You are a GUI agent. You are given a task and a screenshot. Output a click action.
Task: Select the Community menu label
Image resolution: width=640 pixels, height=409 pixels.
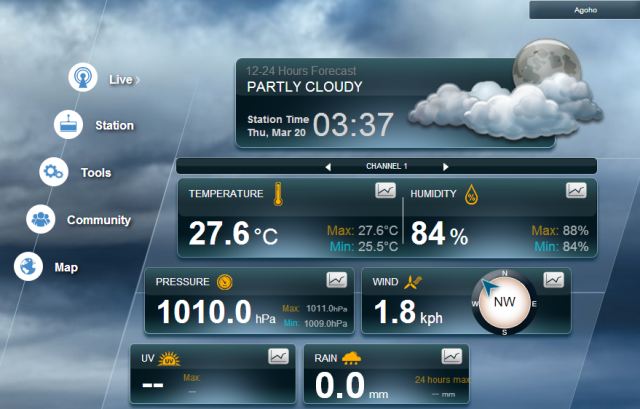pos(99,220)
